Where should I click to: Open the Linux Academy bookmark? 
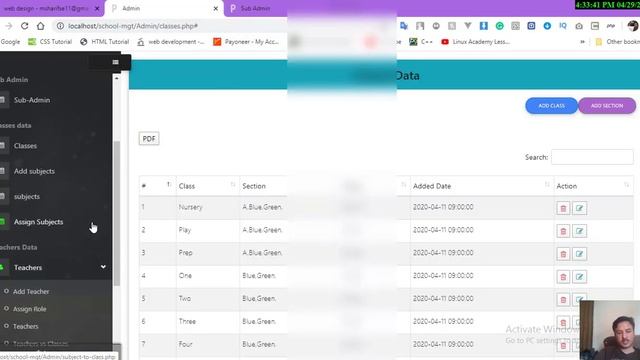[x=476, y=42]
